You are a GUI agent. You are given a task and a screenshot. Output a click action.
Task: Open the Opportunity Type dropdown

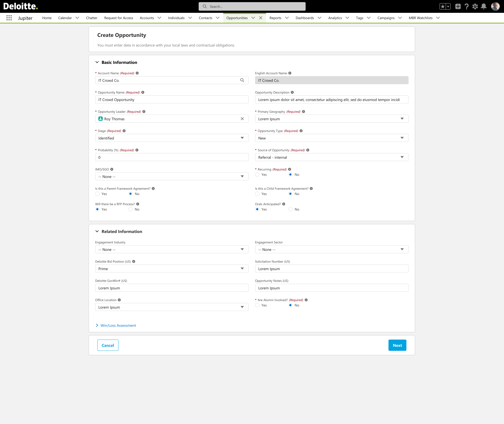[x=332, y=138]
